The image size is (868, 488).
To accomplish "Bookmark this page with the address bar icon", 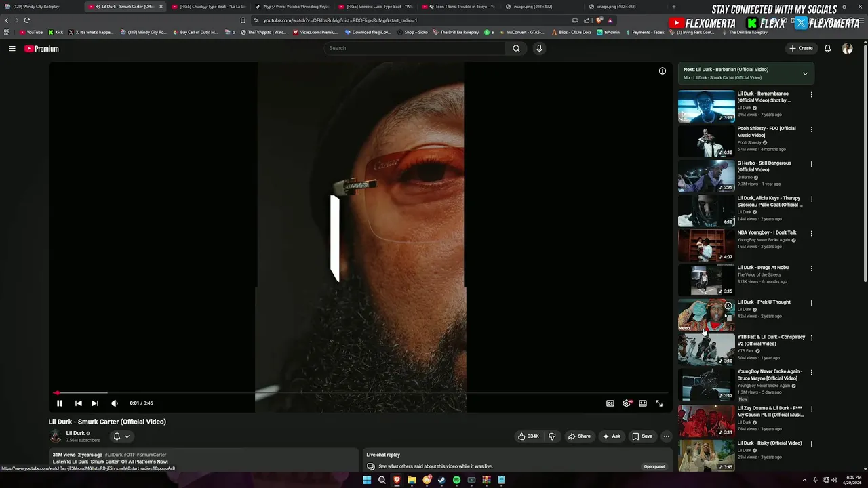I will coord(243,20).
